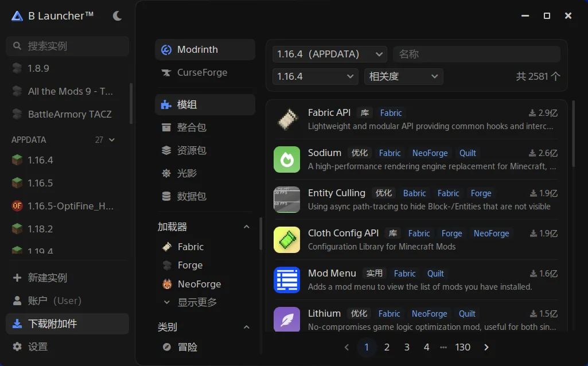The width and height of the screenshot is (588, 366).
Task: Click Forge tag on Cloth Config API
Action: point(451,233)
